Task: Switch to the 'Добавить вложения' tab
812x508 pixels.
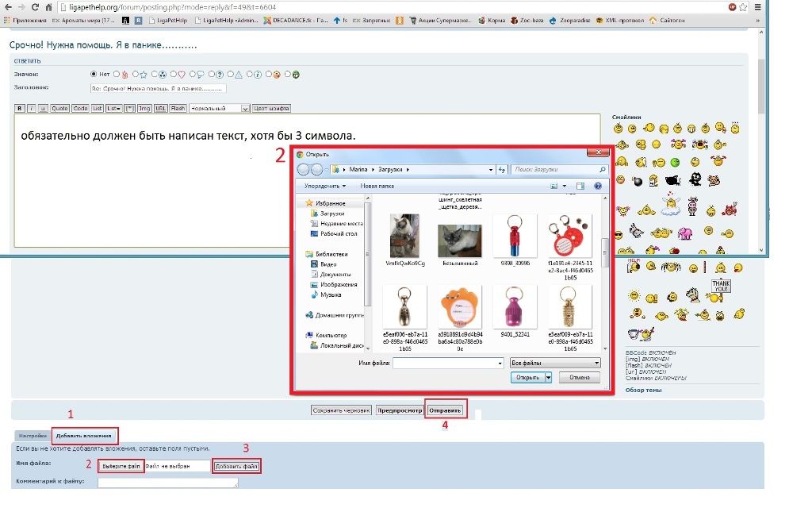Action: click(85, 436)
